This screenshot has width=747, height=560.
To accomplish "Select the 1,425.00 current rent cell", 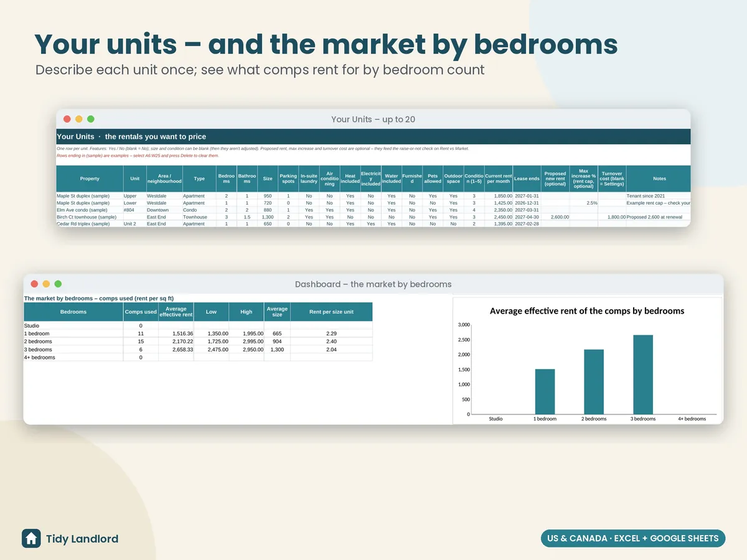I will (498, 203).
